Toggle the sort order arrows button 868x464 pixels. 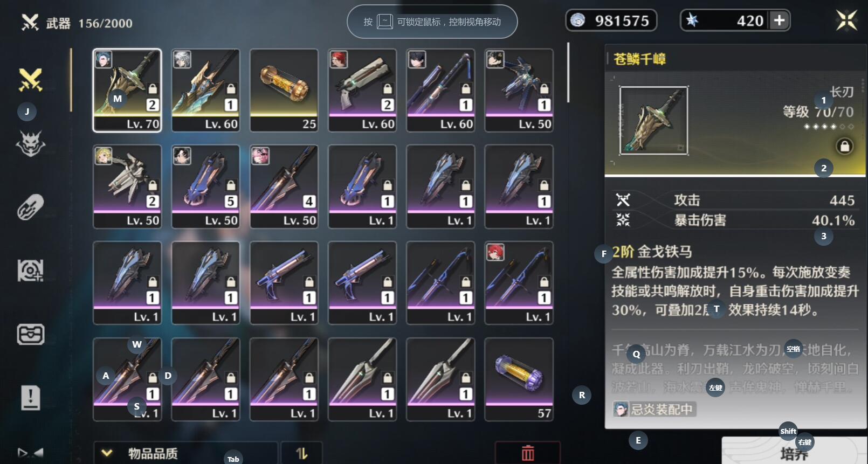click(302, 453)
